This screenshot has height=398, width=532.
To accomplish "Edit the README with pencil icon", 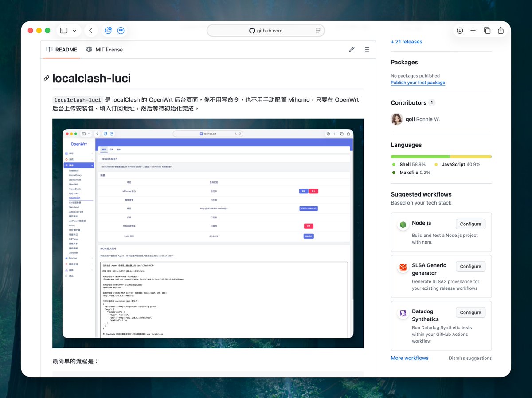I will [352, 50].
